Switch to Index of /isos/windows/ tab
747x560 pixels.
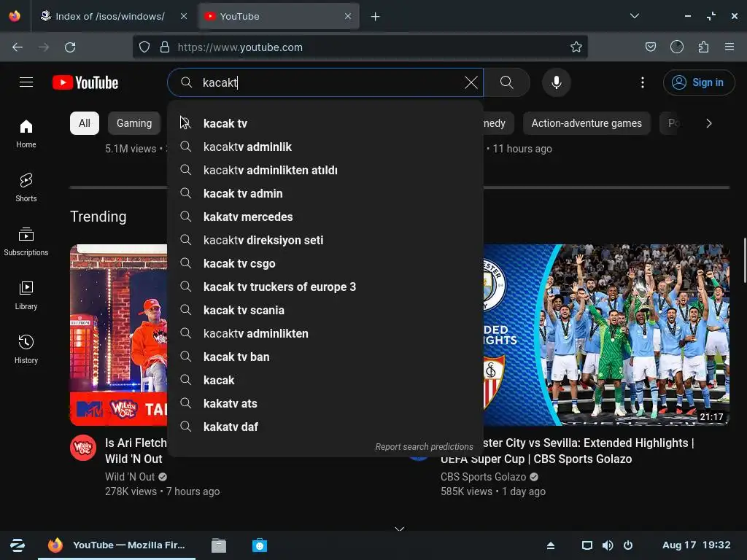[x=109, y=16]
